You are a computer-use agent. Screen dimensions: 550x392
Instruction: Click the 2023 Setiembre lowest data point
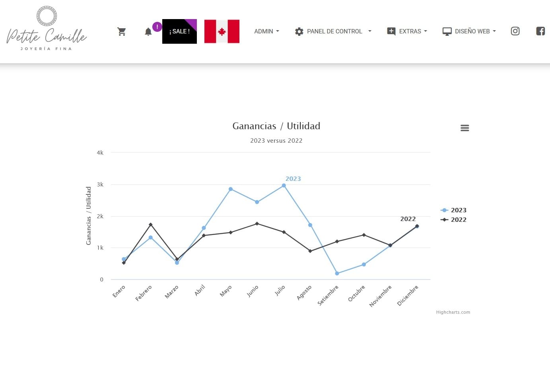pyautogui.click(x=337, y=274)
